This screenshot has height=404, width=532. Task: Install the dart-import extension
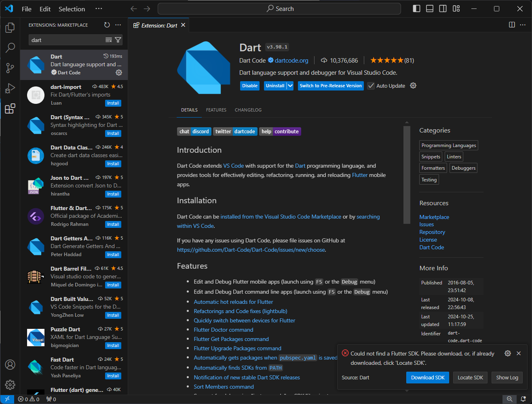(113, 103)
